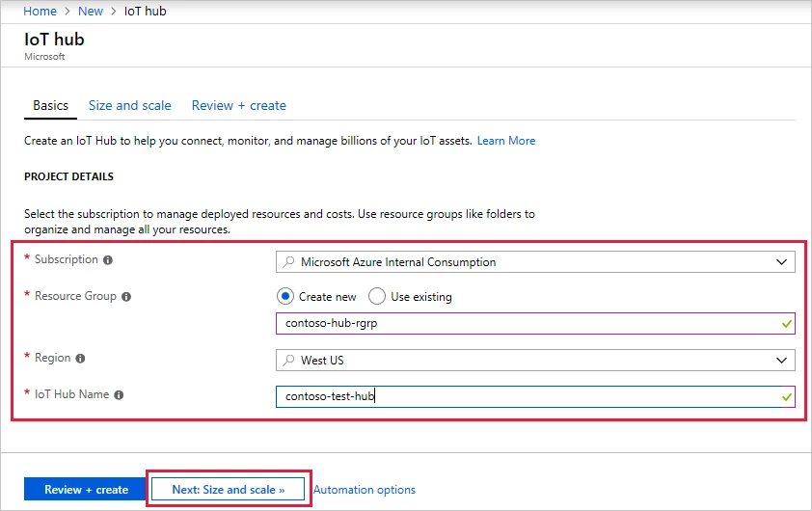
Task: Open the Region info icon
Action: [80, 359]
